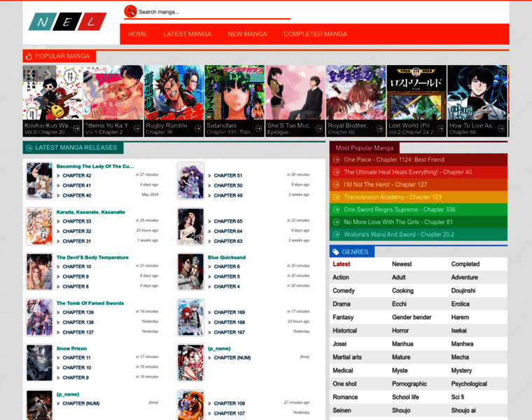Open Chapter 51 link
Screen dimensions: 532x420
click(x=228, y=176)
